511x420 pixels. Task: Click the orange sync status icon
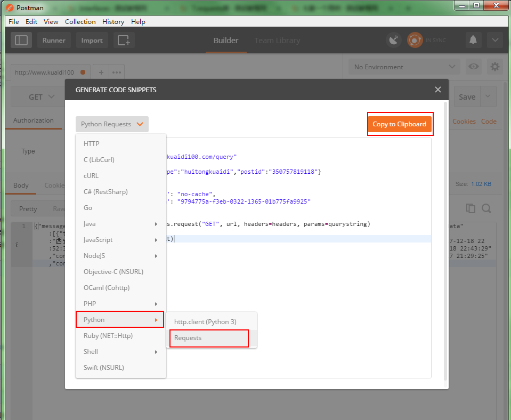tap(415, 41)
